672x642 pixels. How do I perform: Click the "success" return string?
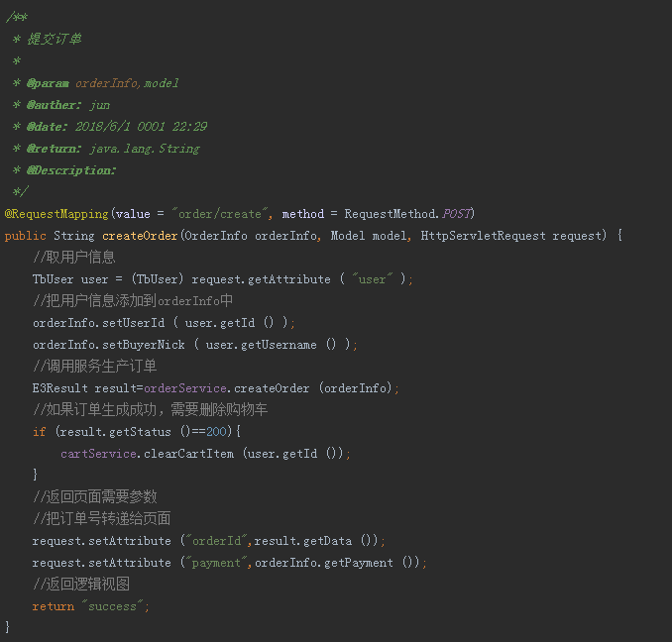pos(115,606)
